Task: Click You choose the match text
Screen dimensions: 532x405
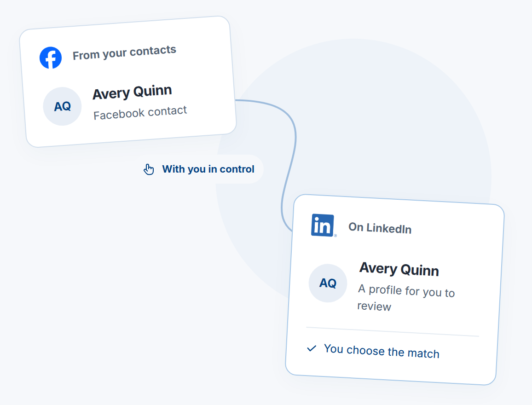Action: [x=382, y=351]
